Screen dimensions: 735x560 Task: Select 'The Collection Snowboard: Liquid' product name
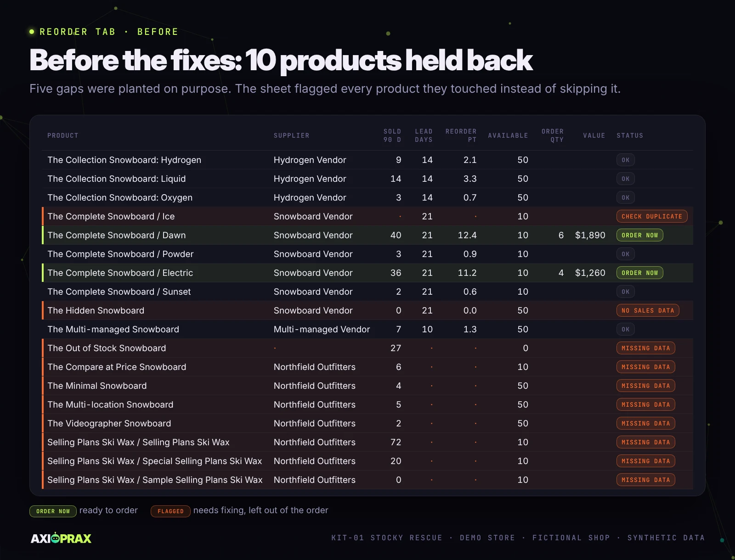117,179
